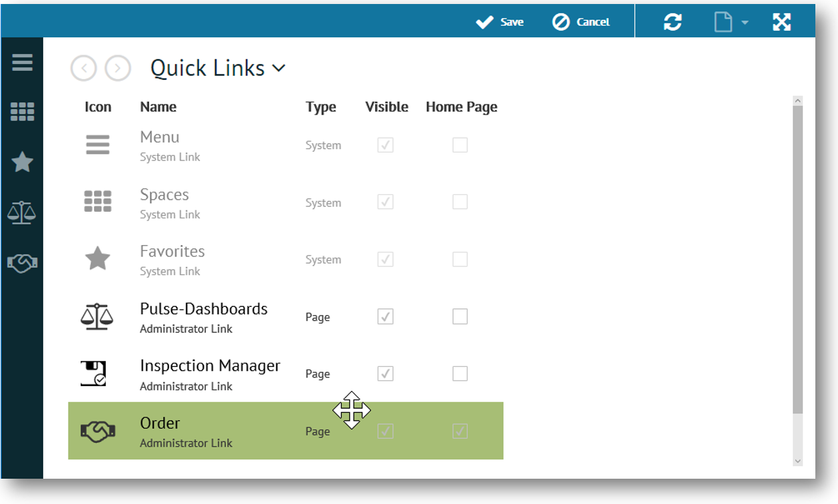
Task: Toggle Visible checkbox for Favorites
Action: click(385, 259)
